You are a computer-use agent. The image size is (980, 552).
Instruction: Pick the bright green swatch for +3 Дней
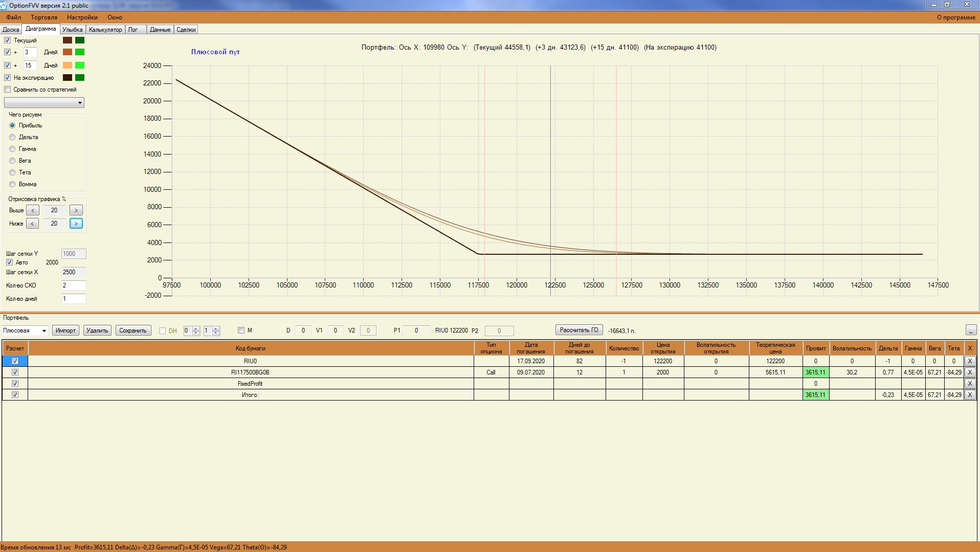[80, 52]
